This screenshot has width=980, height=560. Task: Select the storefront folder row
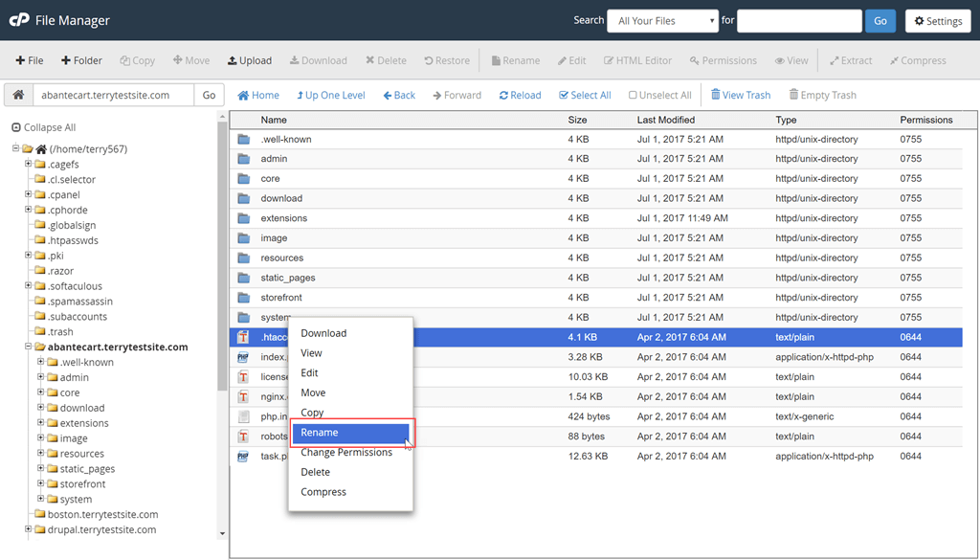595,298
